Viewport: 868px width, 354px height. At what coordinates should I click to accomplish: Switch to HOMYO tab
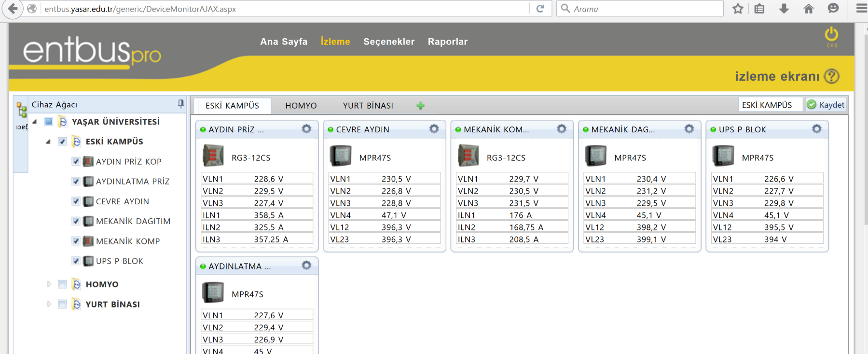point(301,106)
